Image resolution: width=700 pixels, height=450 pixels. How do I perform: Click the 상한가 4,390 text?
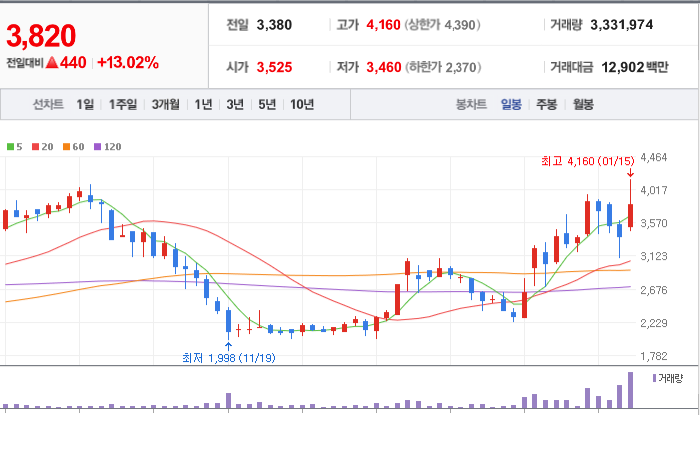point(442,25)
